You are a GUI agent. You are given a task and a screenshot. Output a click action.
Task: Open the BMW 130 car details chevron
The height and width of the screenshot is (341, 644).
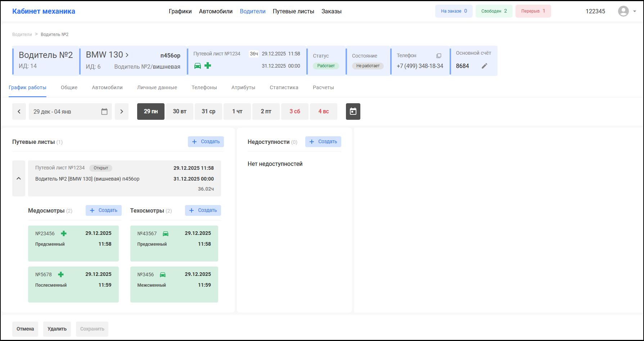click(127, 55)
